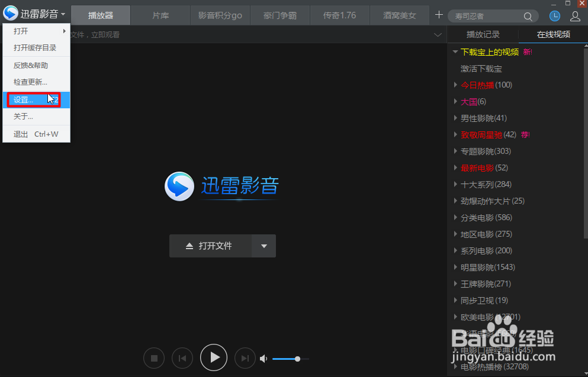
Task: Click the next track button
Action: point(245,359)
